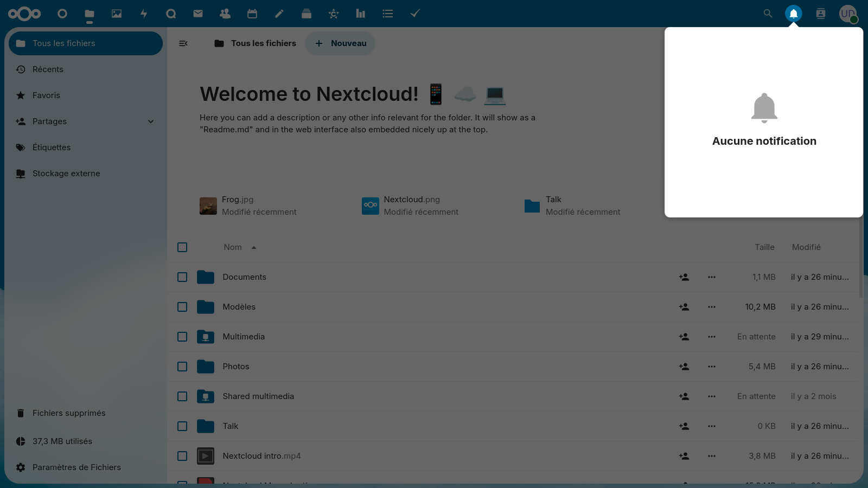868x488 pixels.
Task: Open the Nouveau creation menu
Action: point(340,43)
